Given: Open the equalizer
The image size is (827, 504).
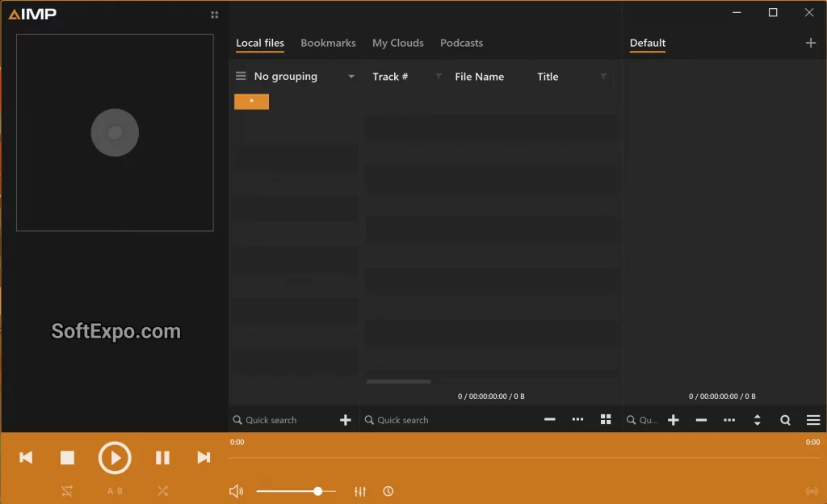Looking at the screenshot, I should point(359,490).
